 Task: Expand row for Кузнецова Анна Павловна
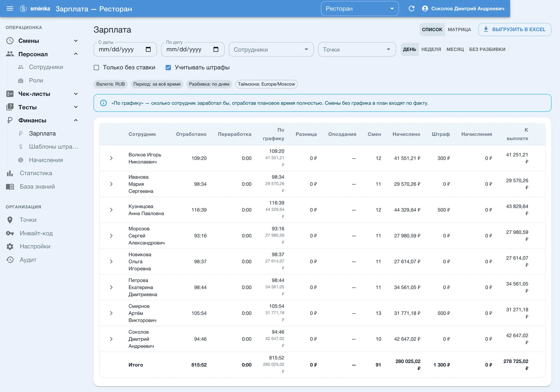[111, 210]
